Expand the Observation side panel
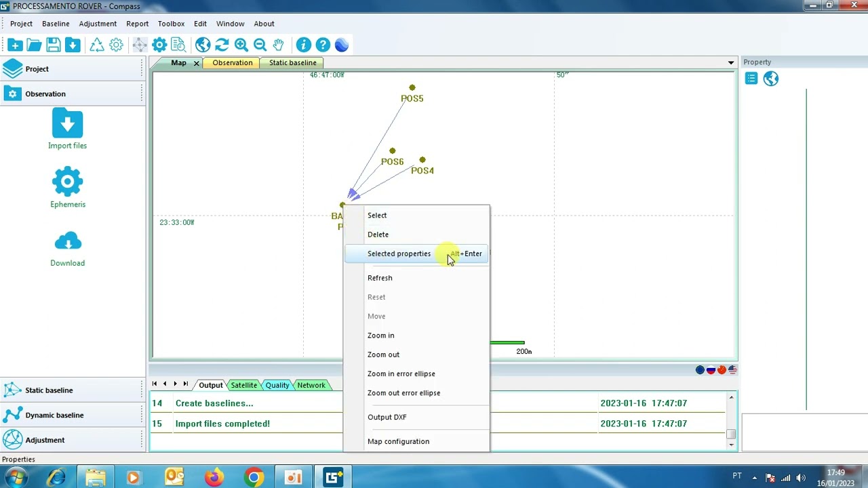Viewport: 868px width, 488px height. tap(71, 94)
